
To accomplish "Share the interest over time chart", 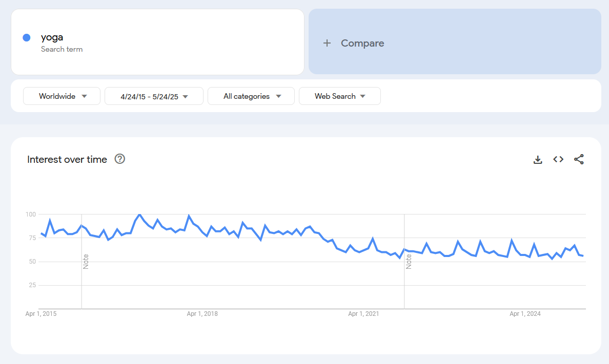I will [579, 160].
